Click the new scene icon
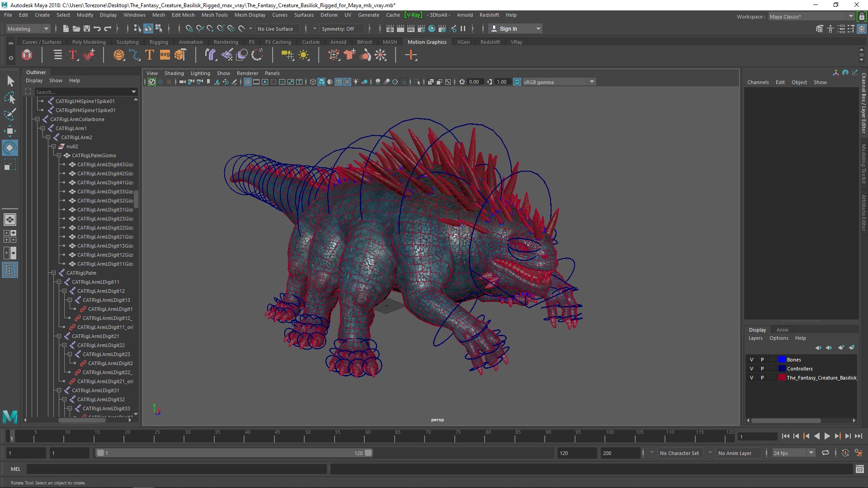Screen dimensions: 868x488 point(66,28)
